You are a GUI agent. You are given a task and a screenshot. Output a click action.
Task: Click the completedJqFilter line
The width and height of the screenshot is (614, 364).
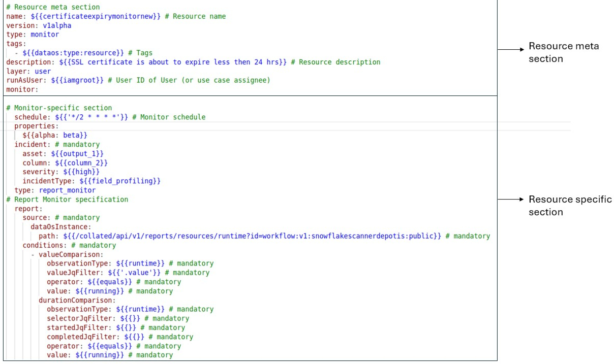point(120,336)
